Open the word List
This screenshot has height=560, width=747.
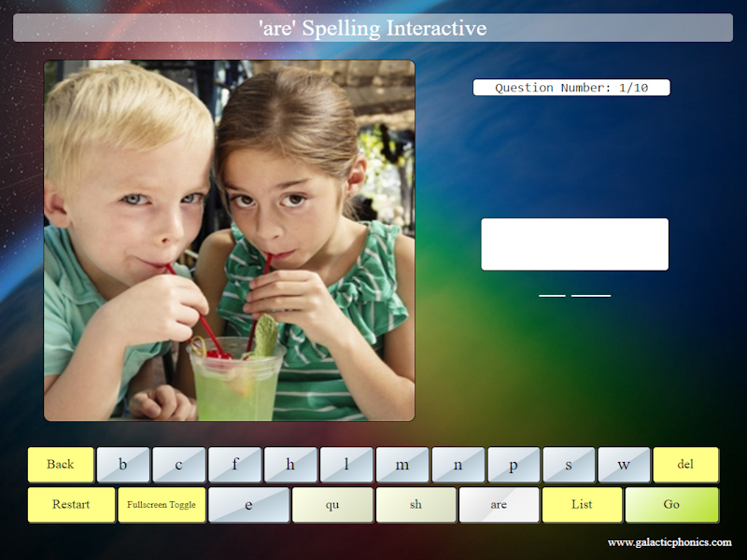pos(582,504)
